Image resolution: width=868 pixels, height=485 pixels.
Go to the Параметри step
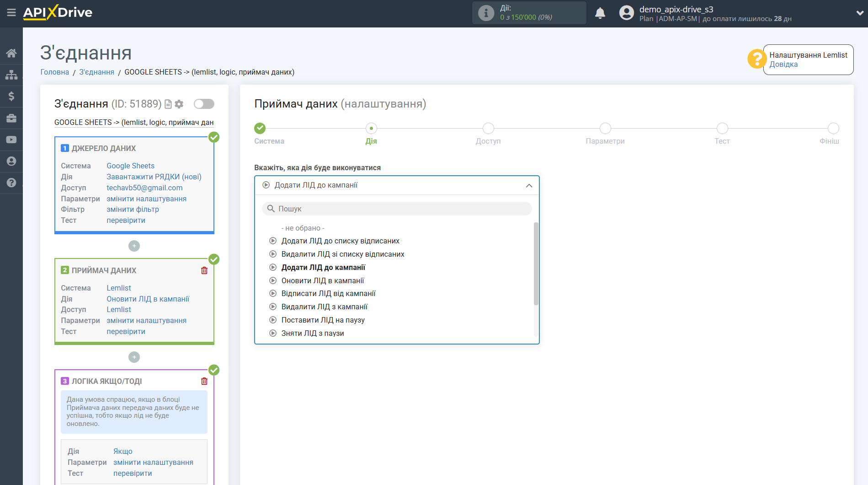[605, 128]
